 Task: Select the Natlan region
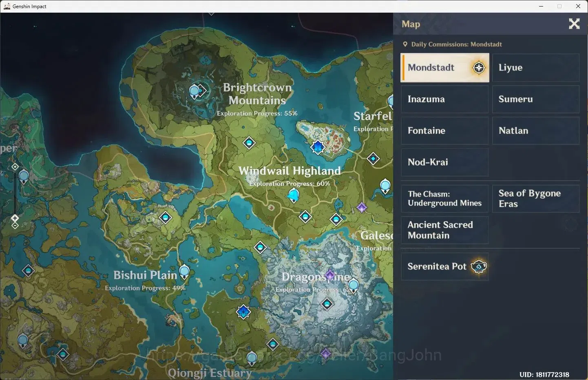tap(536, 130)
